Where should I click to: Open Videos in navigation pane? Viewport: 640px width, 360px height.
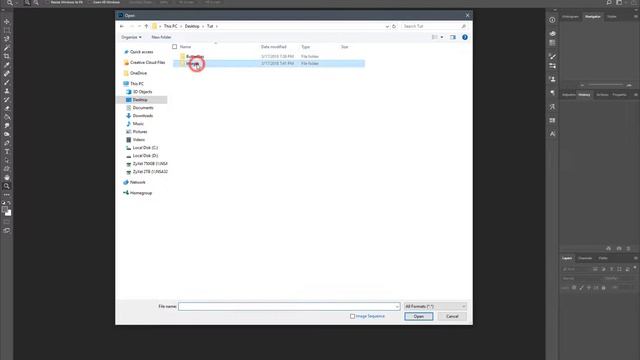tap(138, 140)
